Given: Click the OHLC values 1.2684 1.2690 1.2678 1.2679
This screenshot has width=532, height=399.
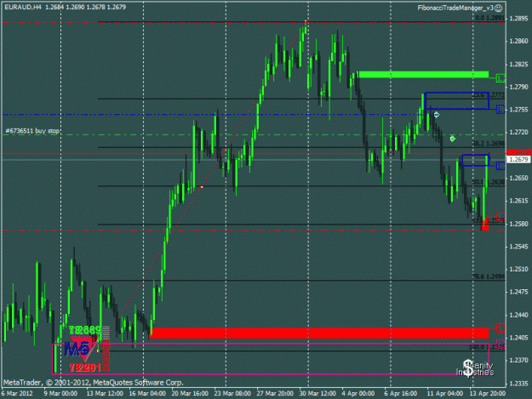Looking at the screenshot, I should 85,7.
